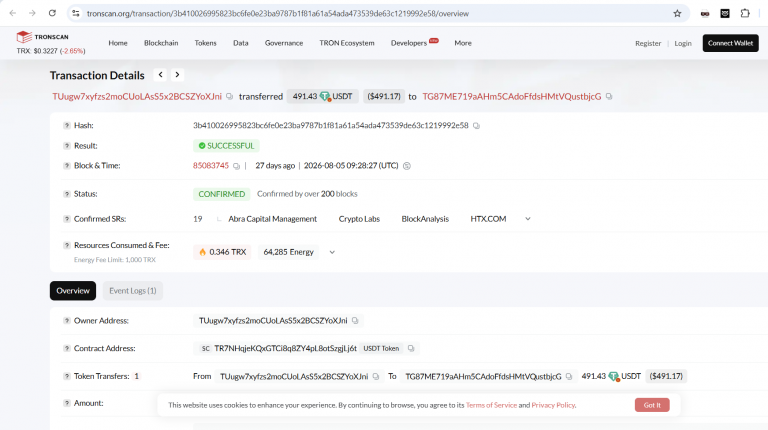Click the Crypto Labs SR name
Image resolution: width=768 pixels, height=430 pixels.
tap(359, 219)
